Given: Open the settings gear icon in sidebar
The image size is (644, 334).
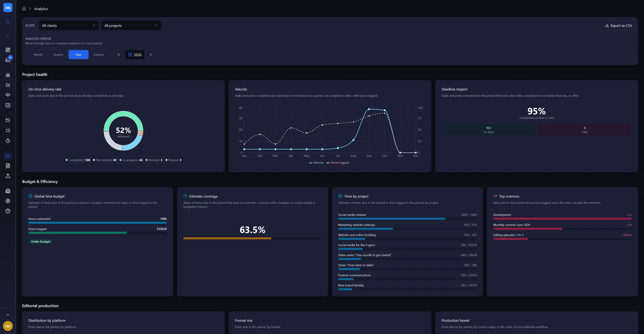Looking at the screenshot, I should (8, 201).
